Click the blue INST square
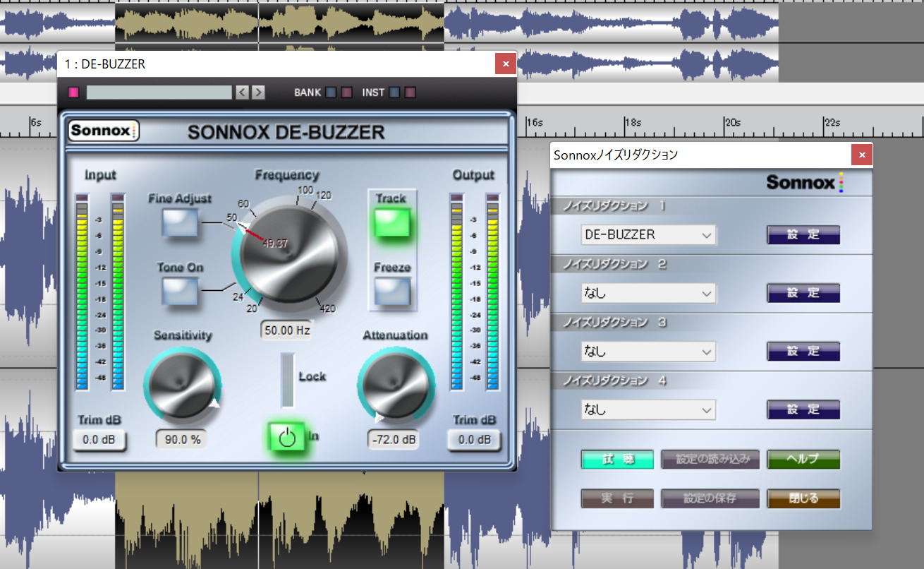The width and height of the screenshot is (924, 569). point(394,92)
